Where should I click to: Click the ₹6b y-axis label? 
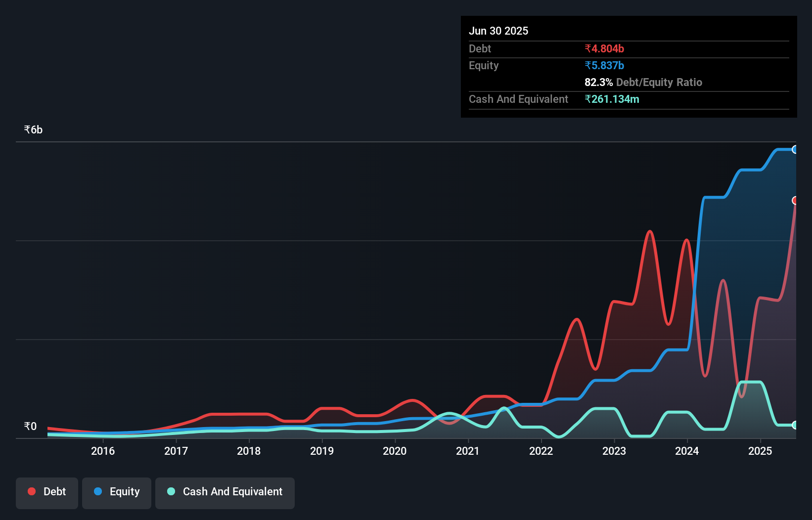[33, 130]
